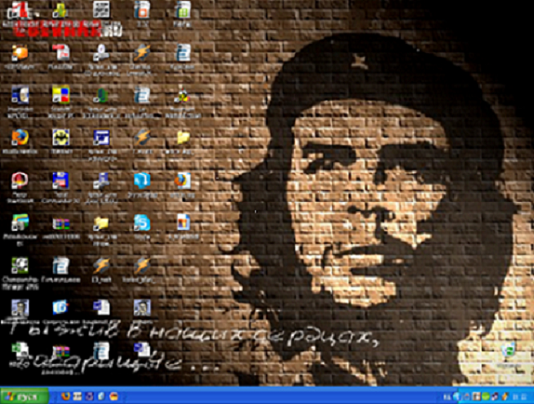Open the yellow folder beside the Winamp icon
Viewport: 534px width, 404px height.
[183, 138]
